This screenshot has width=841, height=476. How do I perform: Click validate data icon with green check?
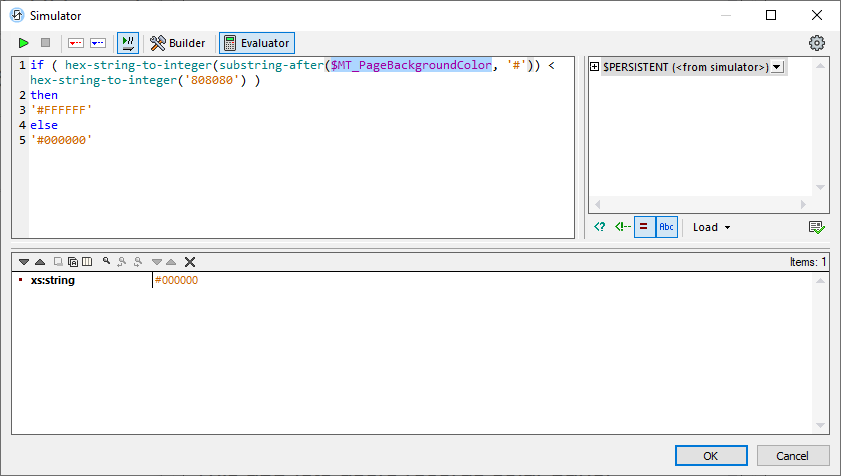click(817, 227)
